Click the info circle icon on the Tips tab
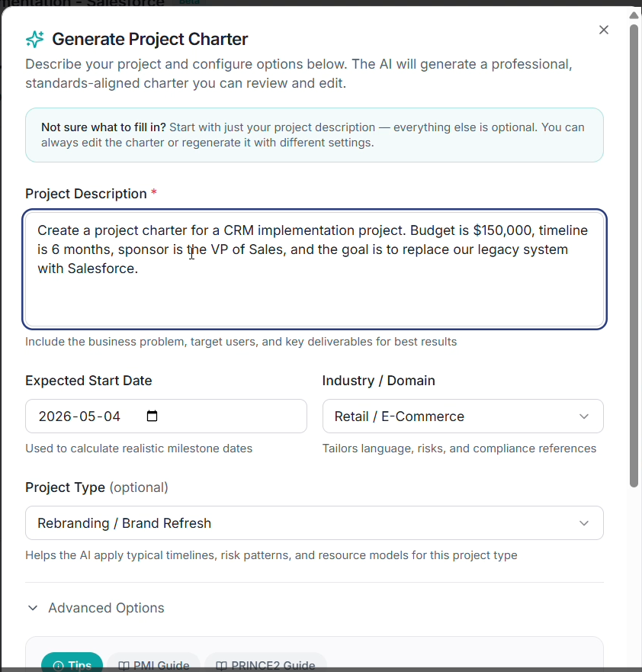 click(58, 665)
